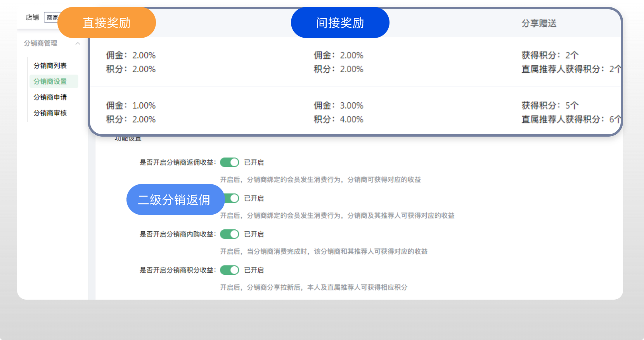Click the 店铺 label at top left
Viewport: 644px width, 340px height.
[x=32, y=17]
